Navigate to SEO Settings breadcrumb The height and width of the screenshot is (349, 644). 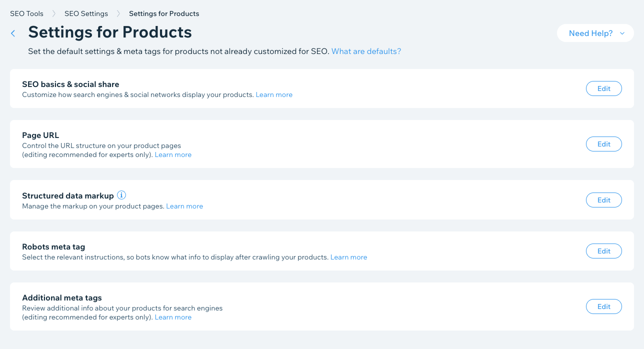[x=86, y=13]
